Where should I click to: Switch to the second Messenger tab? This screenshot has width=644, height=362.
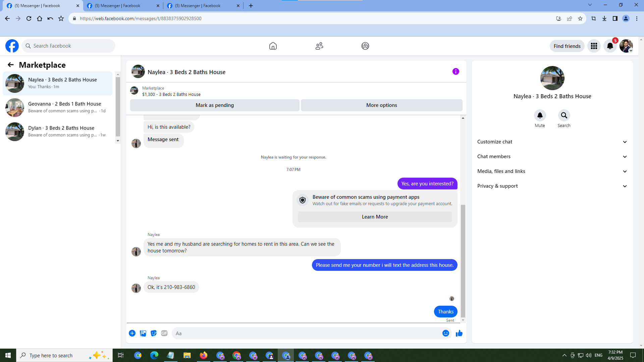tap(123, 6)
